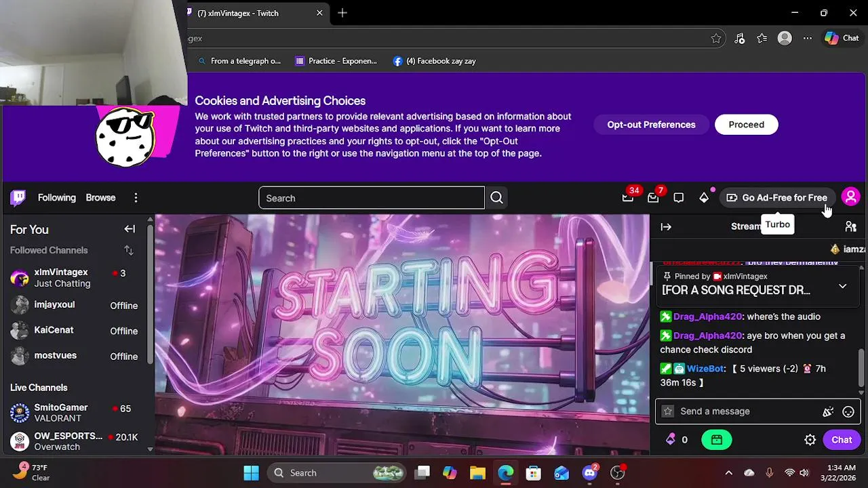This screenshot has height=488, width=868.
Task: Sort Followed Channels with arrows icon
Action: 129,251
